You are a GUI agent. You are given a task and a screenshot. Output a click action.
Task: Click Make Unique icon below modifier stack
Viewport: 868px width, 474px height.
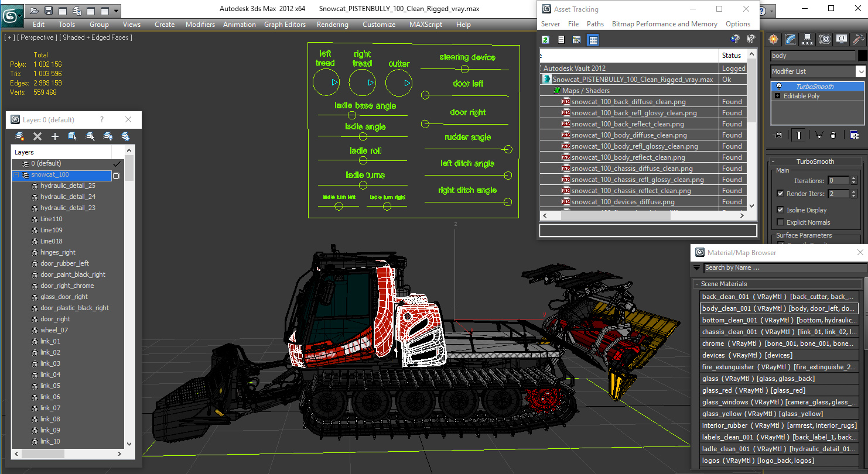(x=818, y=135)
